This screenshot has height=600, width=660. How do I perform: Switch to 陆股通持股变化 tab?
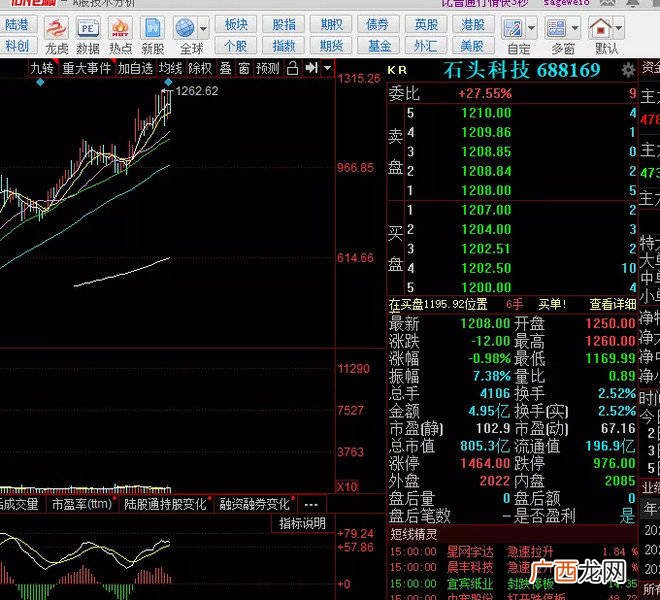(x=166, y=504)
